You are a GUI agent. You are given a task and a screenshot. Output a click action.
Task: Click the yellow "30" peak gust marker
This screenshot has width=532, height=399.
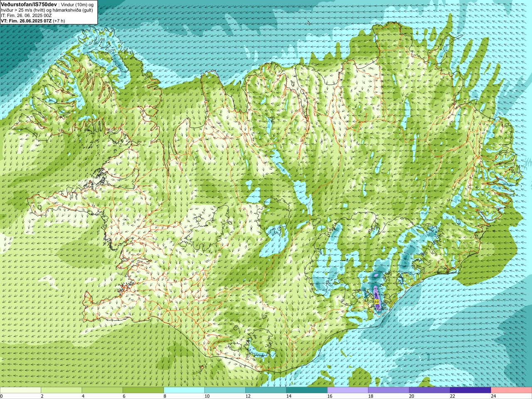[376, 302]
